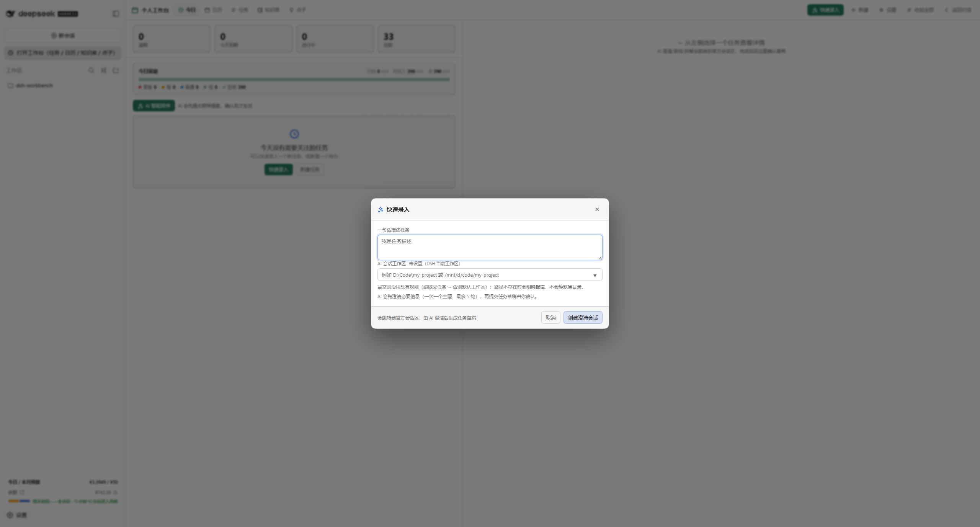Click 返回对话 in the top-right corner
This screenshot has height=527, width=980.
958,10
